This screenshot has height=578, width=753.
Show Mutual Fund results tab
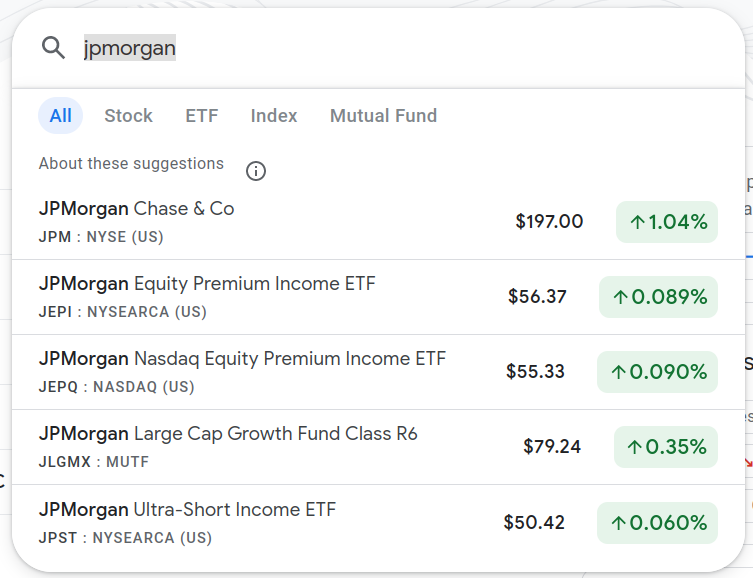pyautogui.click(x=383, y=116)
